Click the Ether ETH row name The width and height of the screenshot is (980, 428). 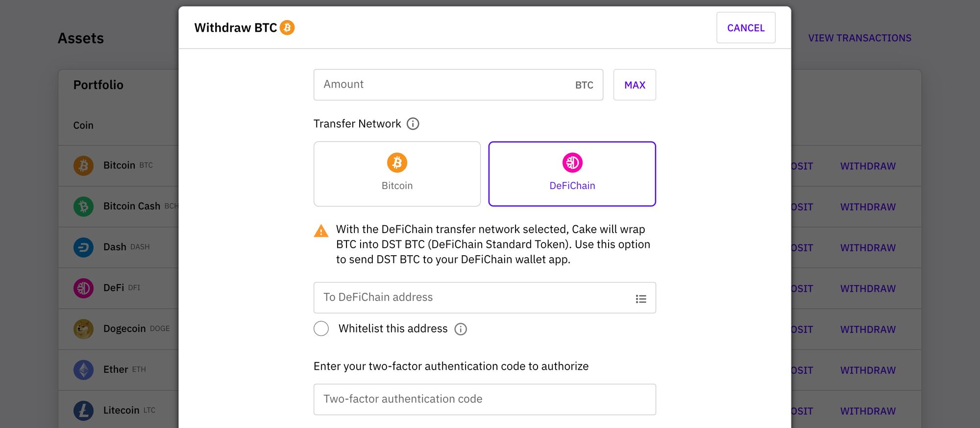click(x=124, y=370)
